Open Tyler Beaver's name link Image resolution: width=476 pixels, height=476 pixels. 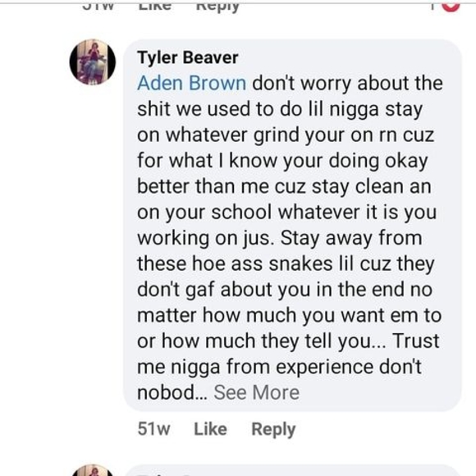(188, 57)
